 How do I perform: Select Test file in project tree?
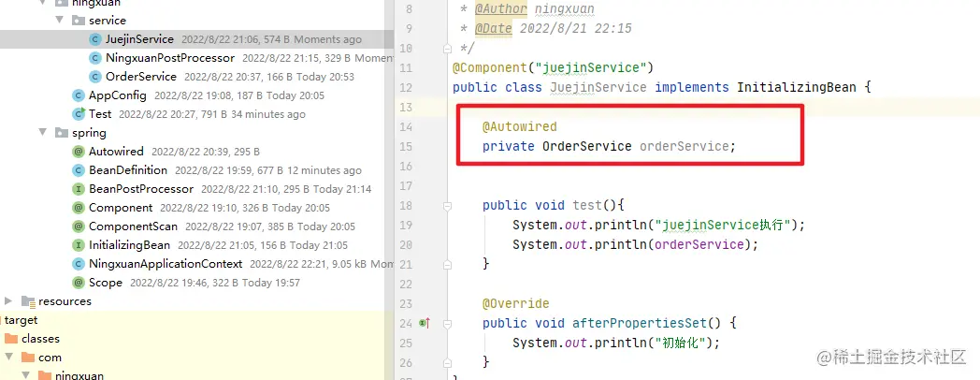[197, 114]
